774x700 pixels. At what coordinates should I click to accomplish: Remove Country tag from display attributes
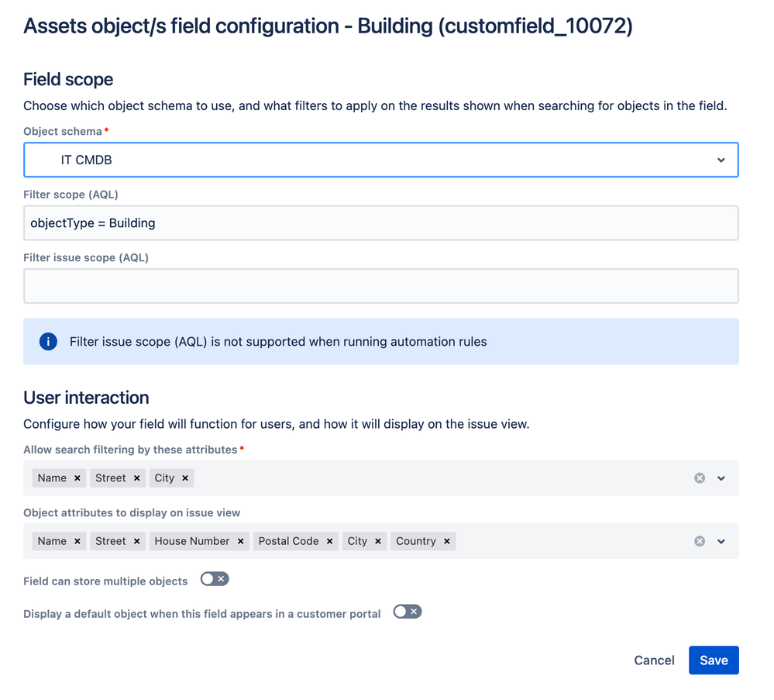coord(447,541)
